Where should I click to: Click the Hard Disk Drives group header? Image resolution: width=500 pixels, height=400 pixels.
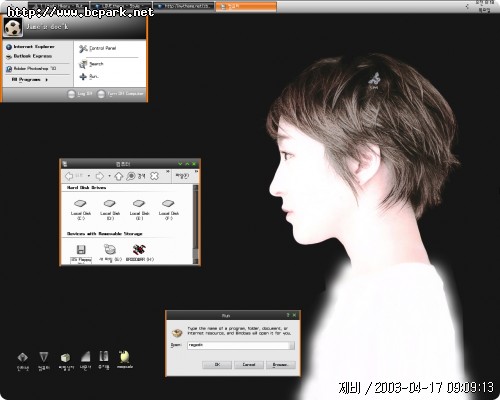(86, 188)
